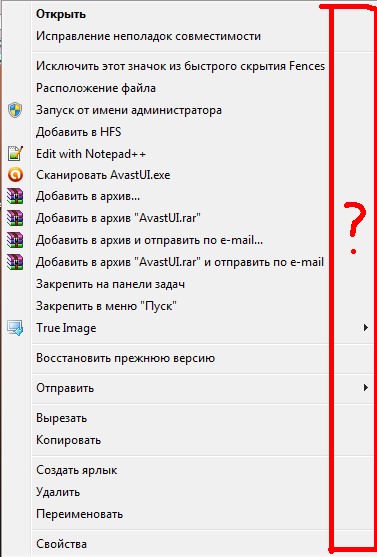Choose Добавить в HFS
This screenshot has height=557, width=377.
click(x=201, y=132)
